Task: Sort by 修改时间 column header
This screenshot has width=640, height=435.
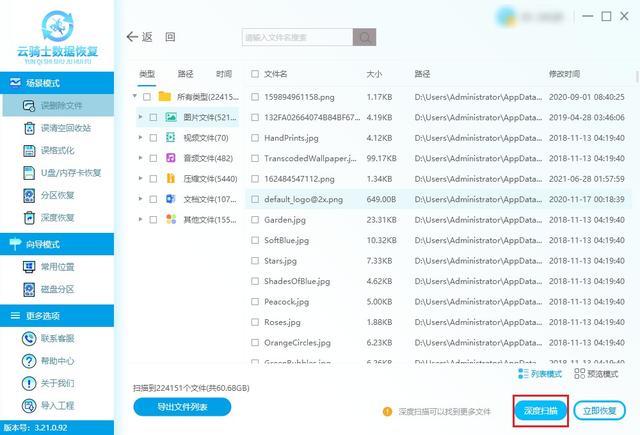Action: (564, 74)
